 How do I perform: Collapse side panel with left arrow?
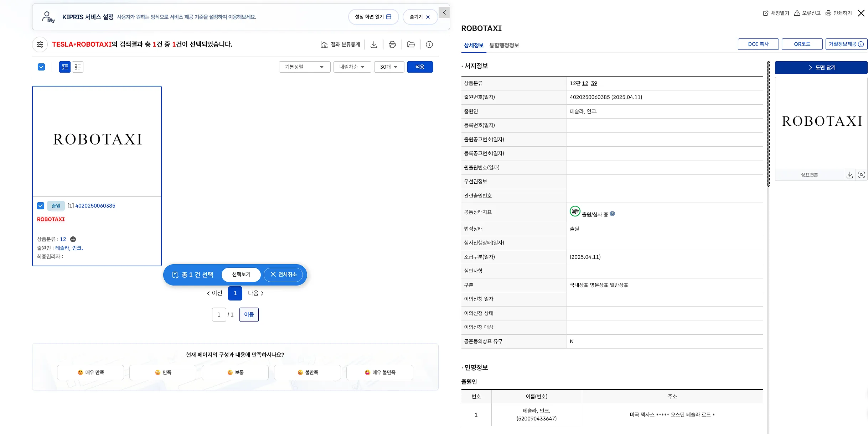(444, 12)
